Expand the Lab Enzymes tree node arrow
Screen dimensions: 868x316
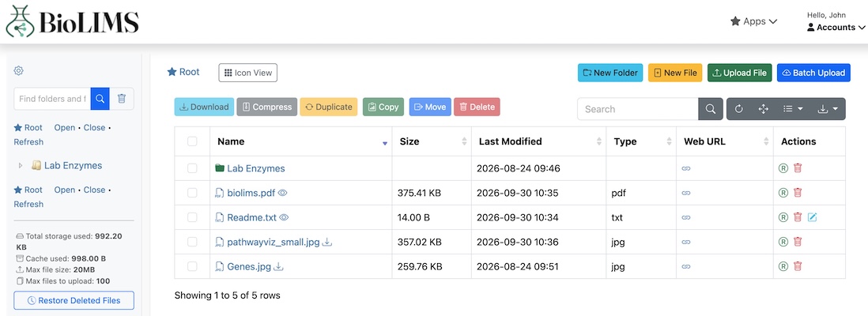21,165
